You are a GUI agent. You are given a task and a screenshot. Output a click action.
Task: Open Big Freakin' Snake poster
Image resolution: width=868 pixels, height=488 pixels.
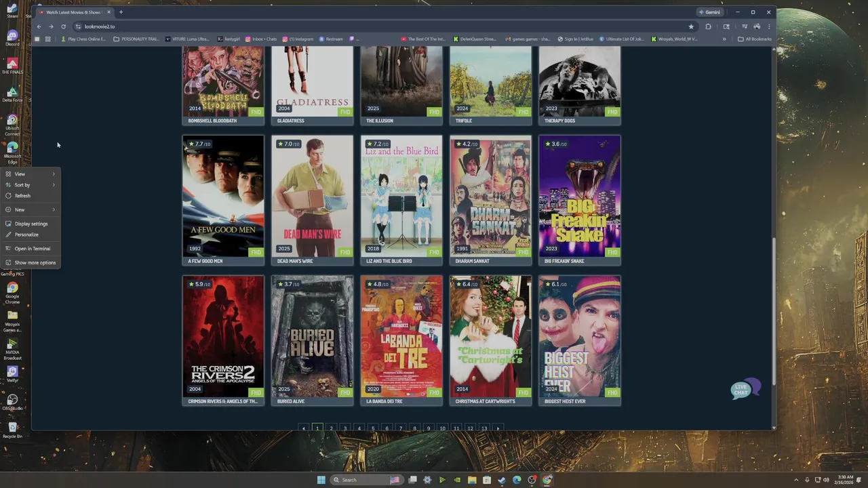pos(580,196)
